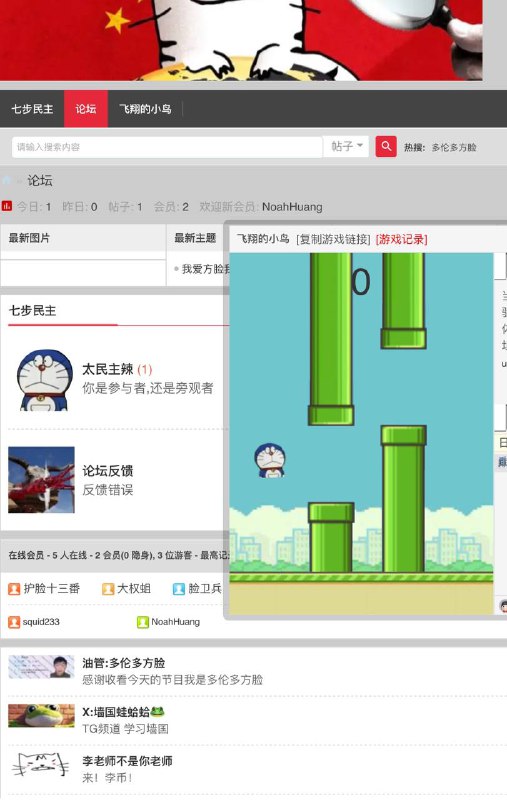507x800 pixels.
Task: Click the 感谢收看今天的节目 description text
Action: pos(172,680)
